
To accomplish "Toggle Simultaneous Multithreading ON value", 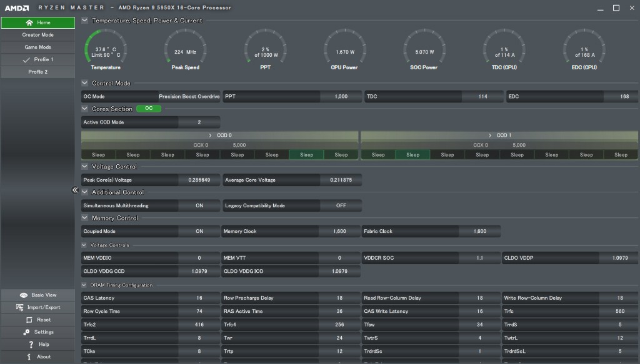I will [x=199, y=205].
